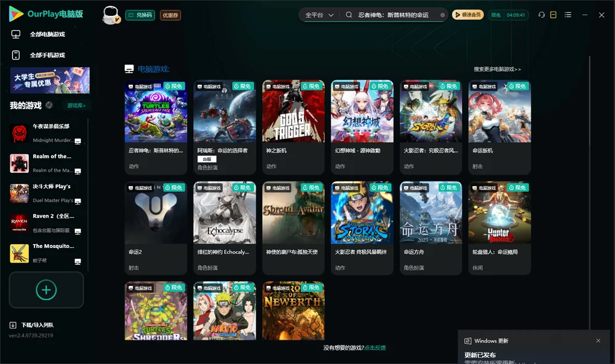This screenshot has height=364, width=615.
Task: Click the search magnifier icon
Action: point(349,15)
